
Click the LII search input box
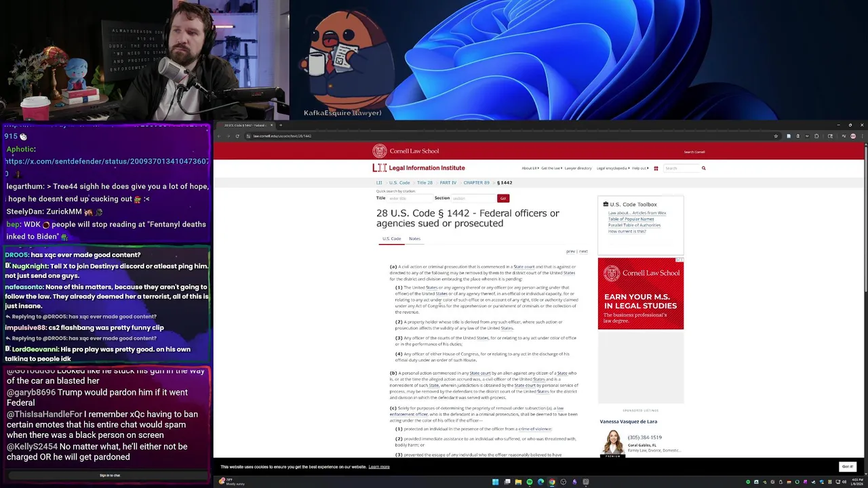point(680,168)
